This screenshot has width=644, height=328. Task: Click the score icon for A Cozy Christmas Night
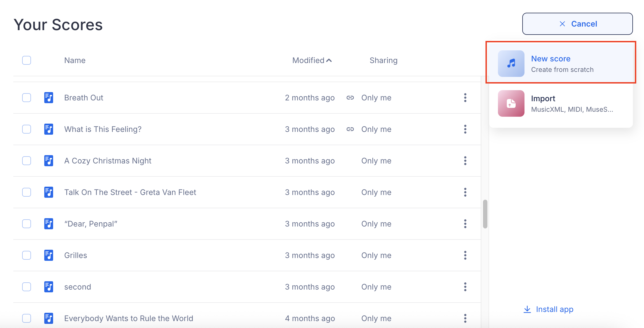pos(49,161)
